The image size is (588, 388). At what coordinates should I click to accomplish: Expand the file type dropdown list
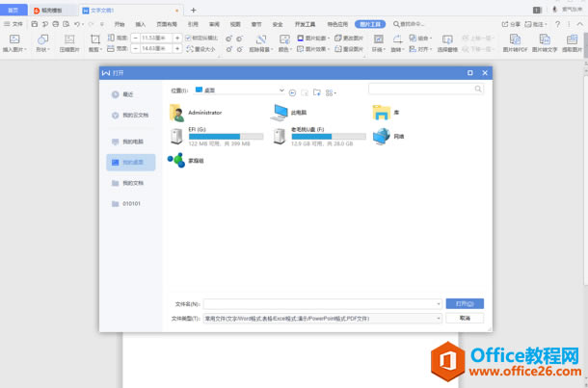tap(439, 319)
